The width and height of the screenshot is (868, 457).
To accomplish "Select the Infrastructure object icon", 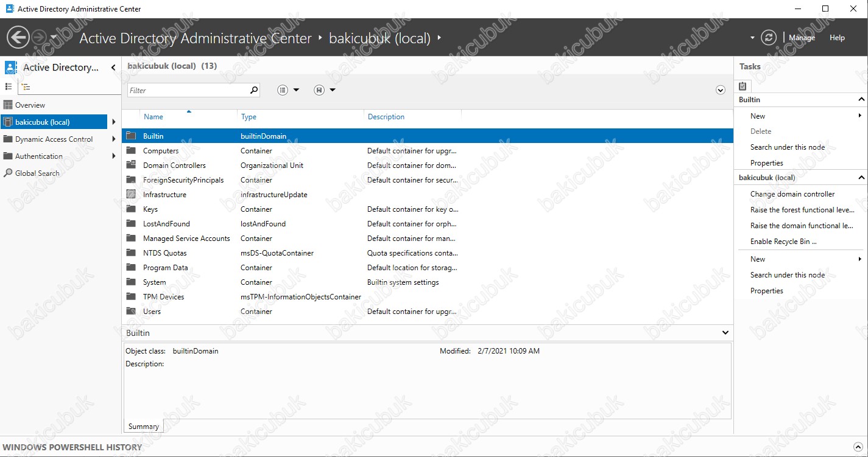I will 131,194.
